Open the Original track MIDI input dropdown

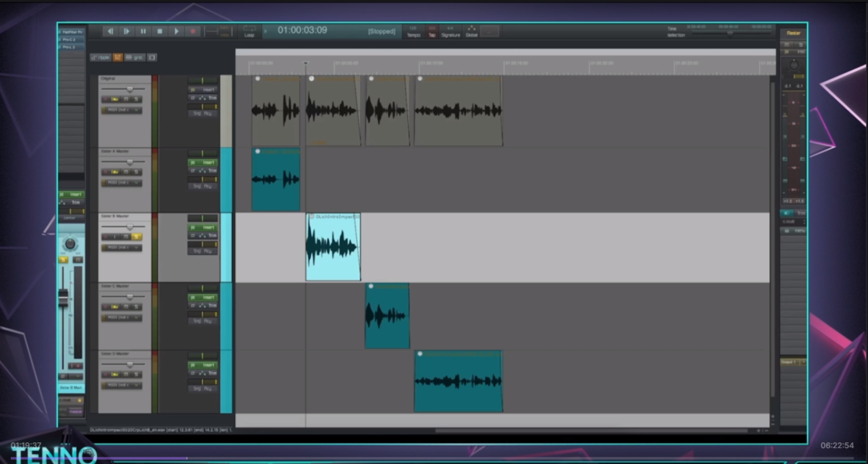pyautogui.click(x=122, y=110)
